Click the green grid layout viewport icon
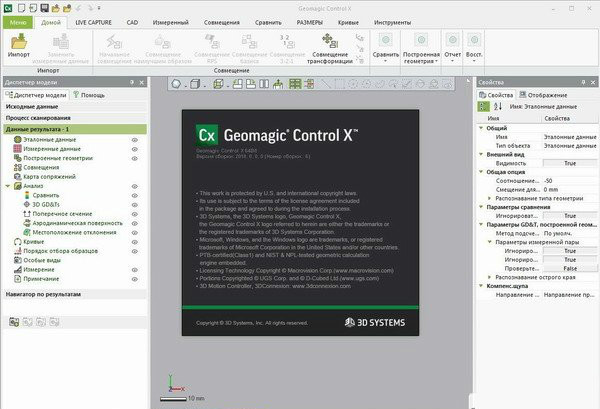 coord(295,84)
